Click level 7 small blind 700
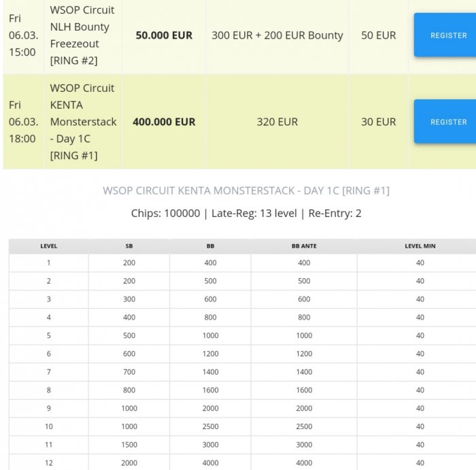476x470 pixels. 129,372
